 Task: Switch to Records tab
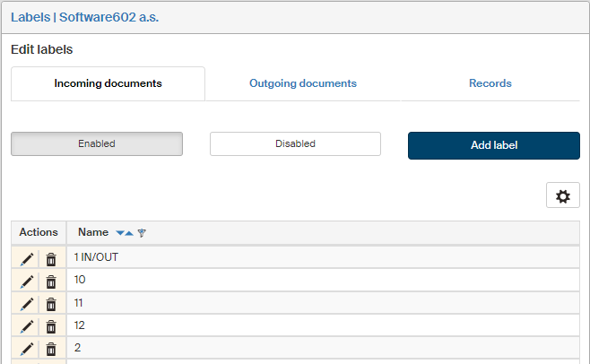click(490, 83)
